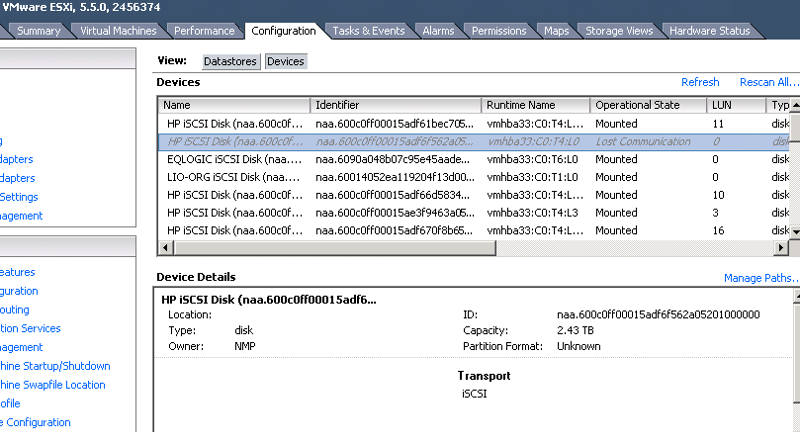Image resolution: width=800 pixels, height=432 pixels.
Task: Click the iSCSI transport value
Action: click(x=474, y=394)
